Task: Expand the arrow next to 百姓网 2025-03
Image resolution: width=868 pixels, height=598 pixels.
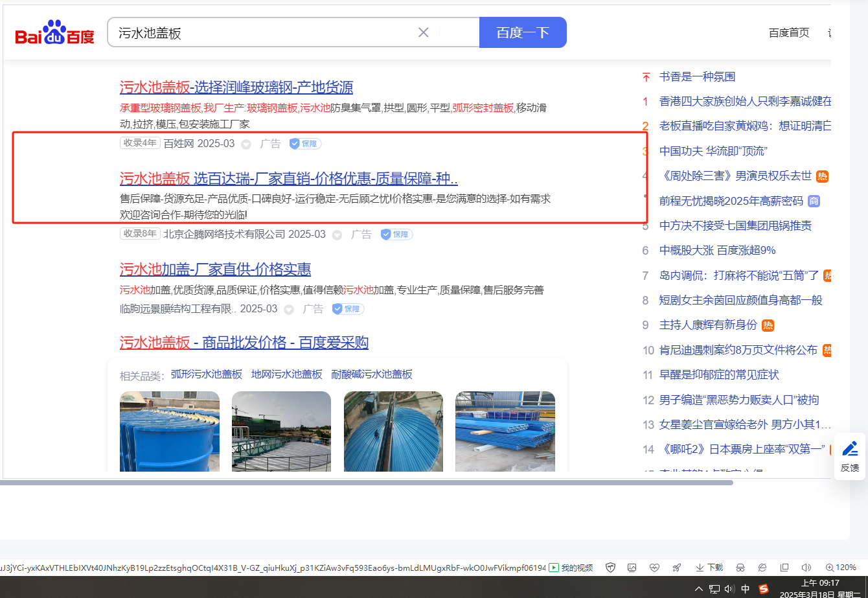Action: point(246,144)
